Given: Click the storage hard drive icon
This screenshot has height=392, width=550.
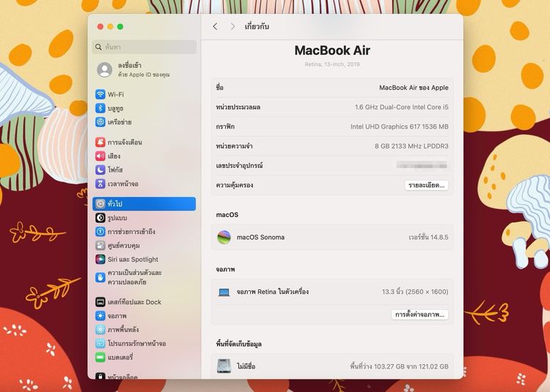Looking at the screenshot, I should 224,366.
